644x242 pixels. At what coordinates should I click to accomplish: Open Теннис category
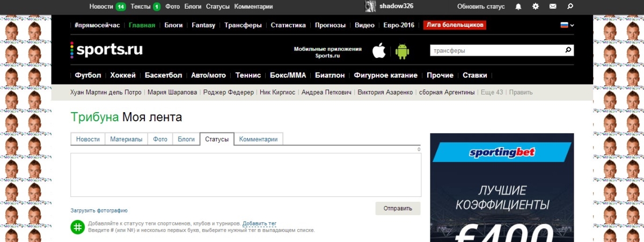pos(248,75)
